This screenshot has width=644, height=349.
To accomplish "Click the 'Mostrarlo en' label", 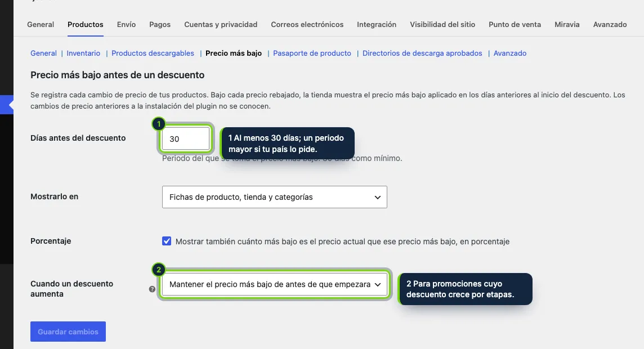I will click(54, 196).
